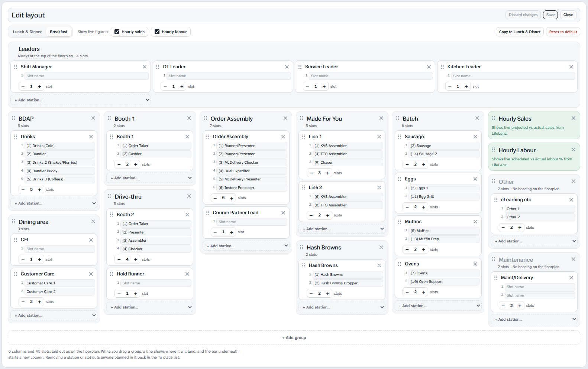Viewport: 588px width, 369px height.
Task: Click the Save button
Action: point(550,15)
